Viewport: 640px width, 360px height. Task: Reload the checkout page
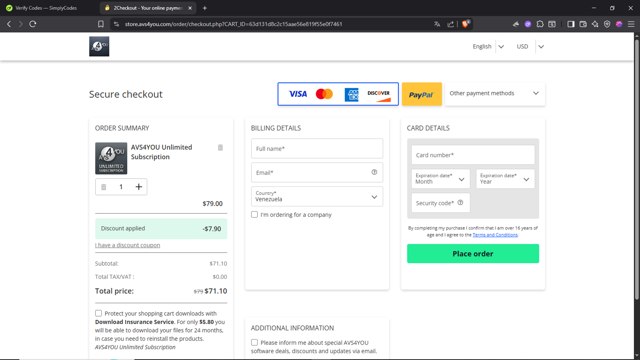33,24
